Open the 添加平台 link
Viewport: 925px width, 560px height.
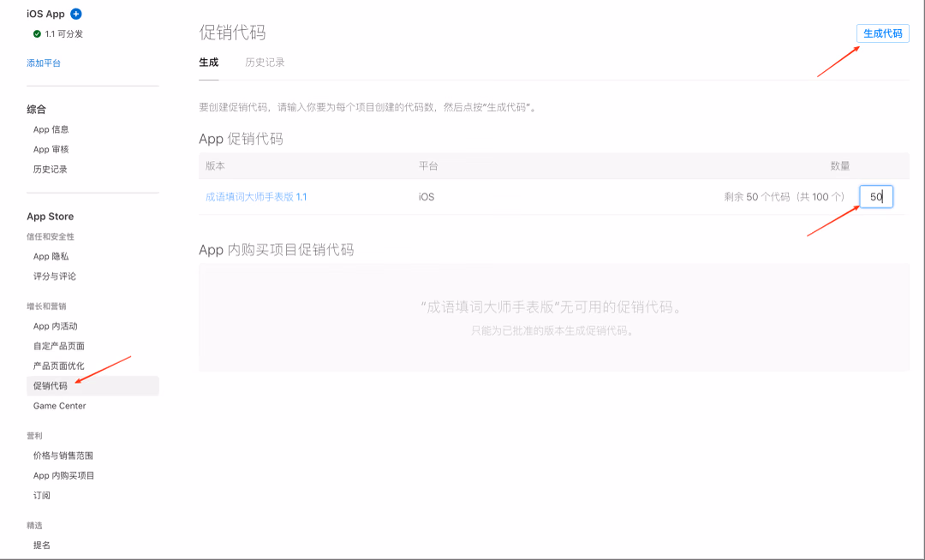(44, 63)
